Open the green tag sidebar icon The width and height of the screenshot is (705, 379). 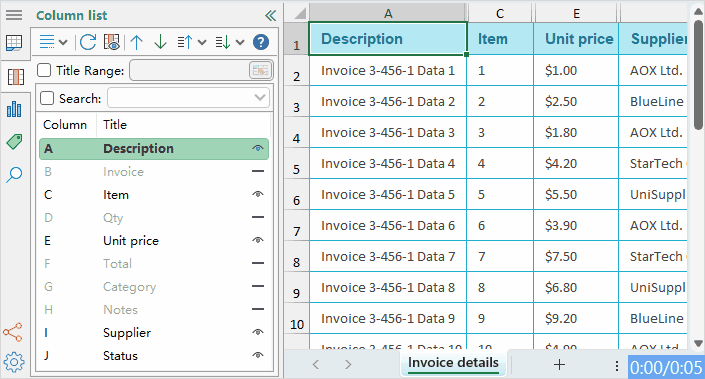[14, 142]
